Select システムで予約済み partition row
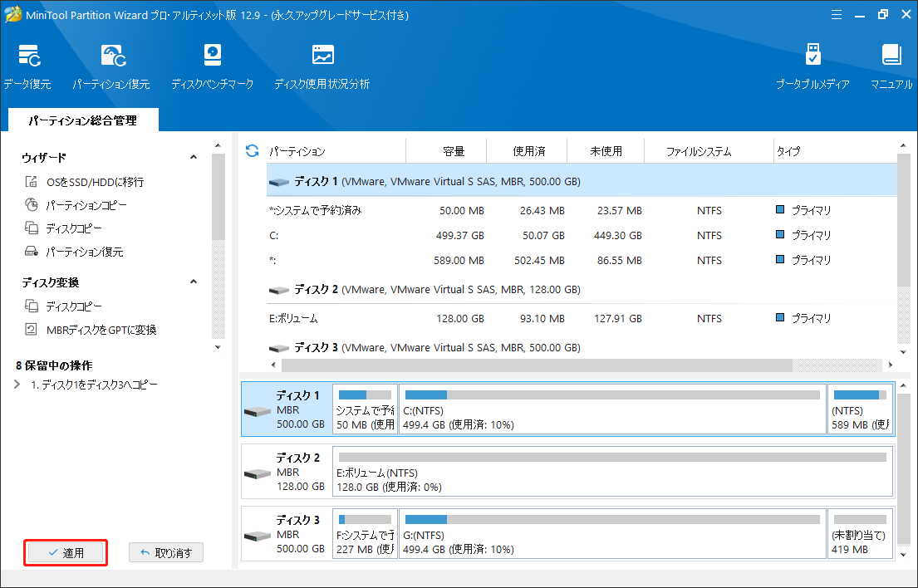 [582, 211]
